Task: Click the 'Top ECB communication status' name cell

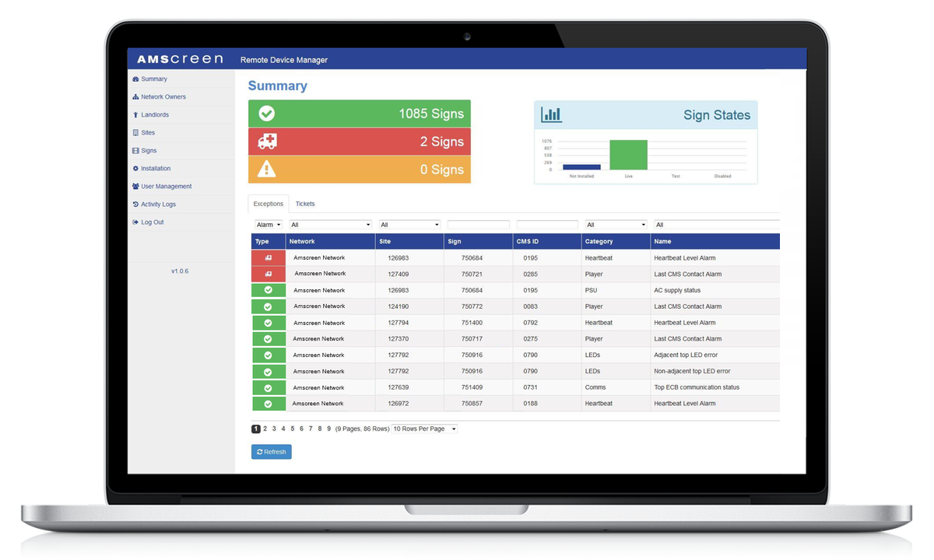Action: point(715,387)
